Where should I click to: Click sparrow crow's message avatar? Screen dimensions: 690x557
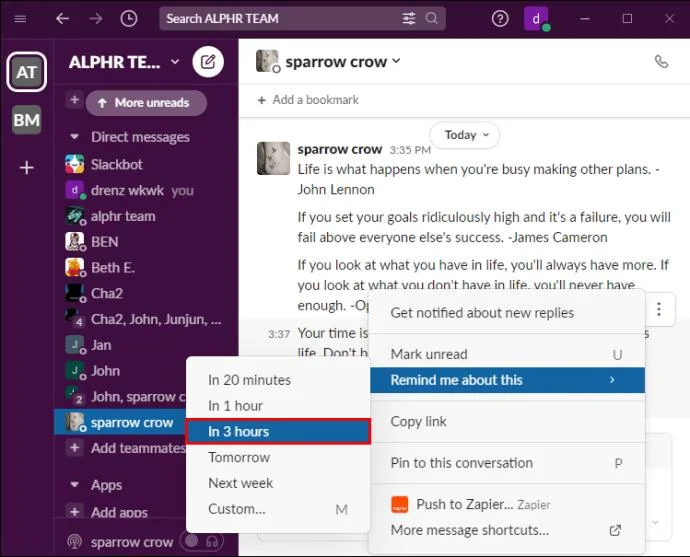coord(273,158)
